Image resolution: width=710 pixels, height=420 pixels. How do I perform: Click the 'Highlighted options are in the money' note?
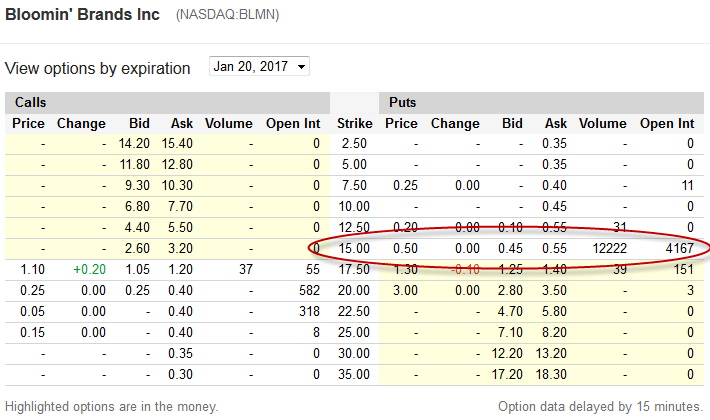click(112, 406)
